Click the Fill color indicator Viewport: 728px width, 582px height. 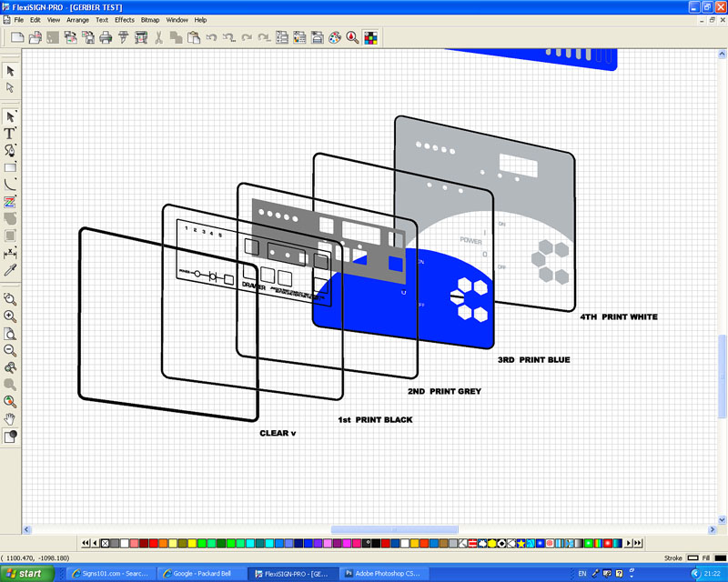pyautogui.click(x=721, y=557)
